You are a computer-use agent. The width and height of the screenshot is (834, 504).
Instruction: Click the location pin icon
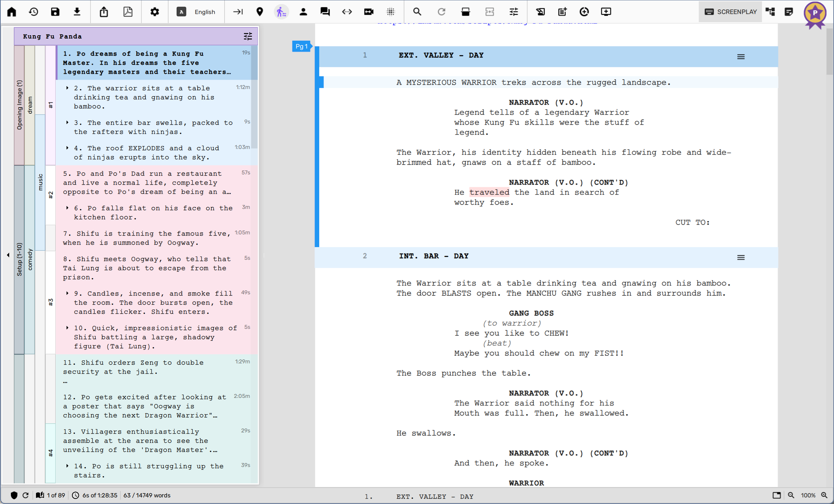coord(260,12)
